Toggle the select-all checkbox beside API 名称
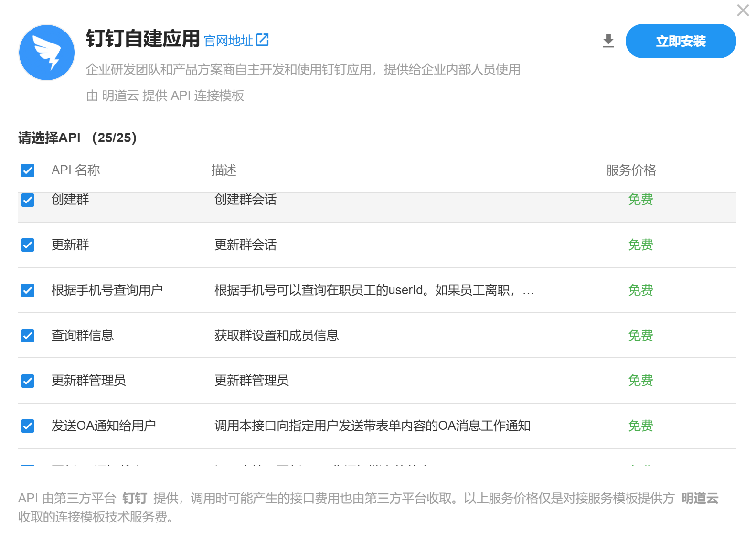Viewport: 756px width, 543px height. point(28,170)
